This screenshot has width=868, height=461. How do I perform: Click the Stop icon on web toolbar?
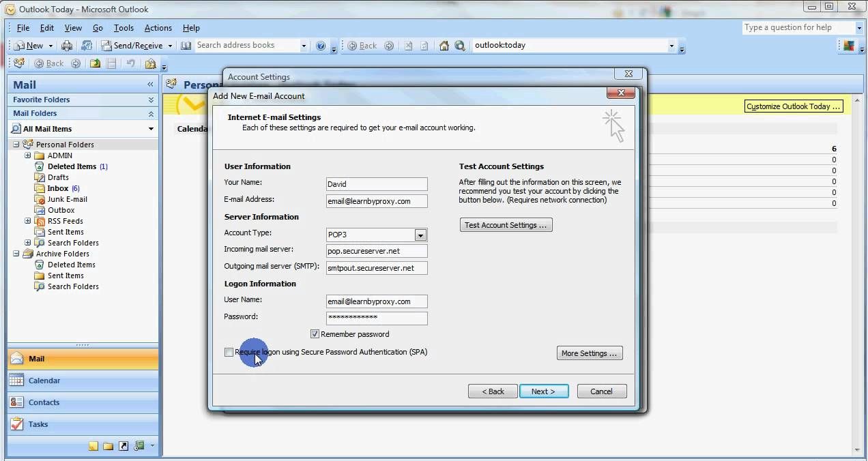coord(408,46)
